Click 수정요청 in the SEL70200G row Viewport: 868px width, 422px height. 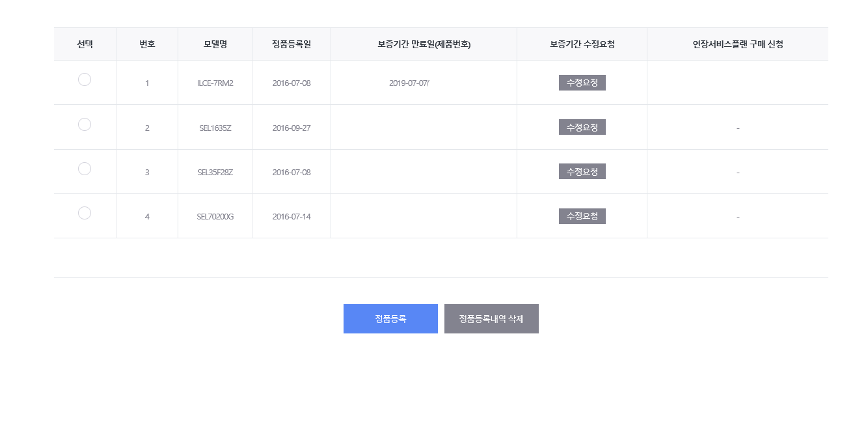pos(582,216)
